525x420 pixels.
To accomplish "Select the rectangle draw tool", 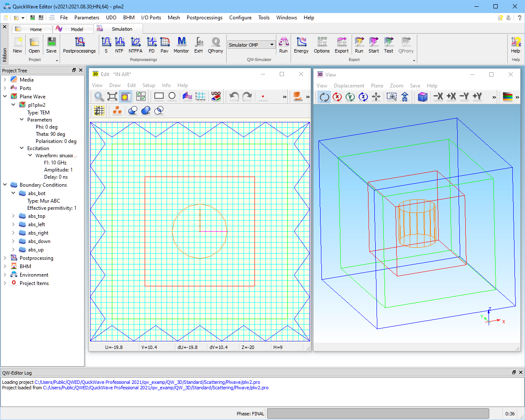I will 159,96.
